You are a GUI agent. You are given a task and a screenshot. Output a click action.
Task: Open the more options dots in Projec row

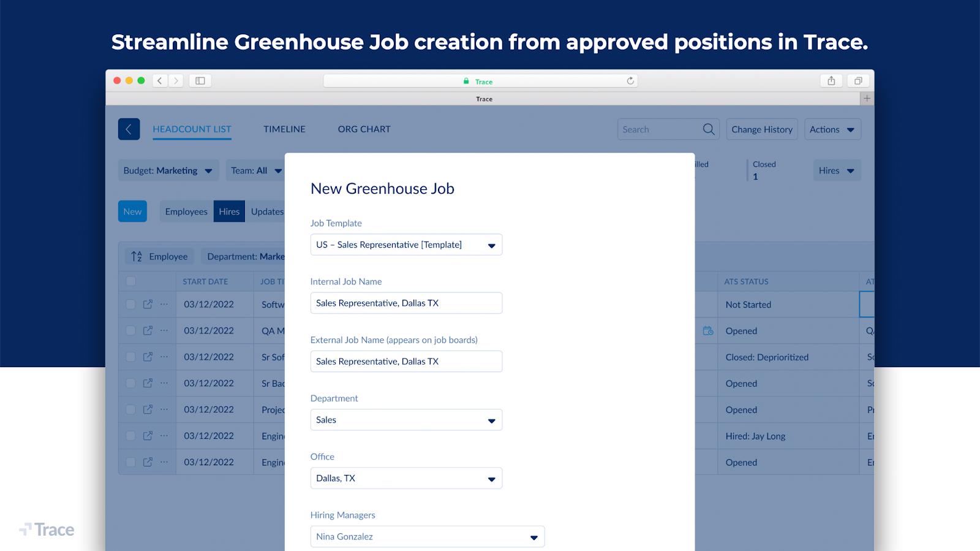(164, 409)
